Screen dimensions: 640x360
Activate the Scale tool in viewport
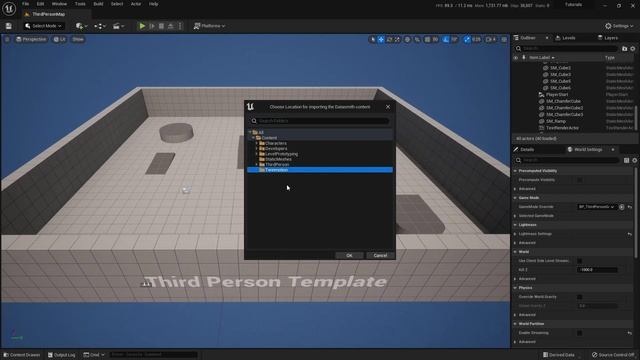point(397,40)
